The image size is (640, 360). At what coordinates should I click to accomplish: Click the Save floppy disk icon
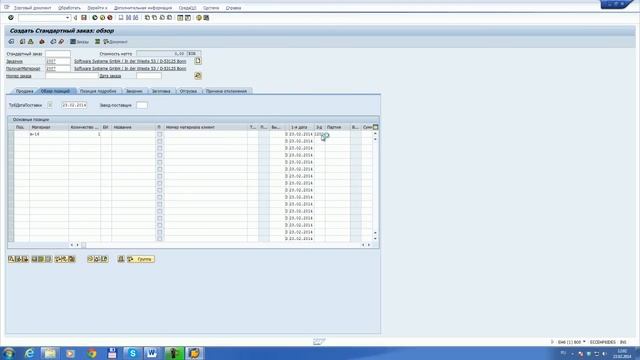pyautogui.click(x=84, y=18)
